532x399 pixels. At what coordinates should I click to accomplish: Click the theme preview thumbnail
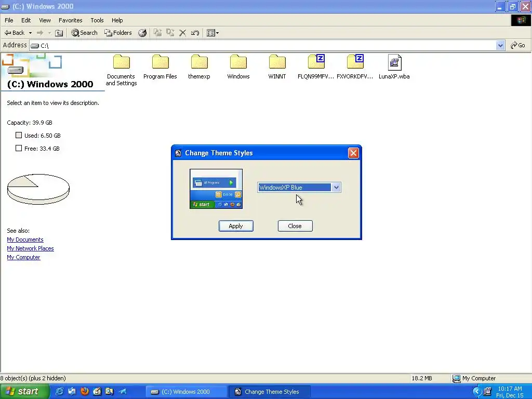pyautogui.click(x=216, y=189)
